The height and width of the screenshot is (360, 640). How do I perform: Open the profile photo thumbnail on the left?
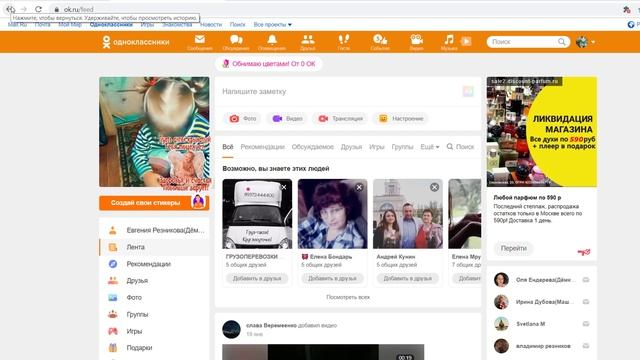click(154, 132)
